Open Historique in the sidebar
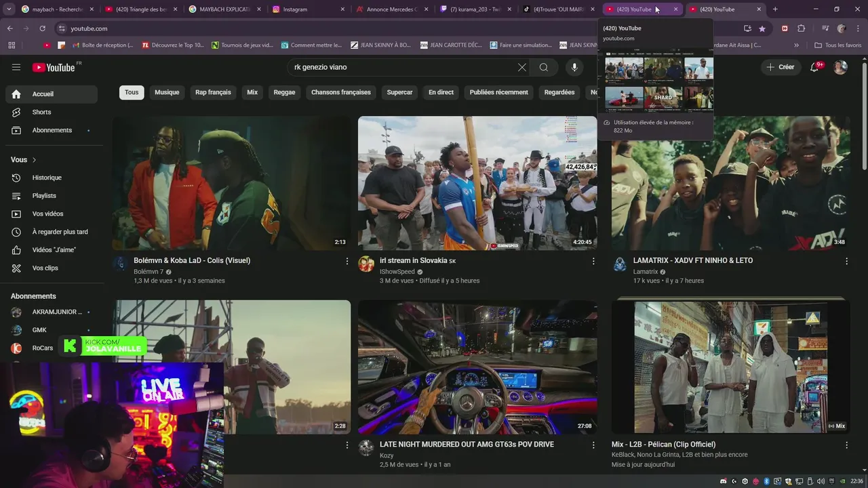The image size is (868, 488). click(52, 178)
